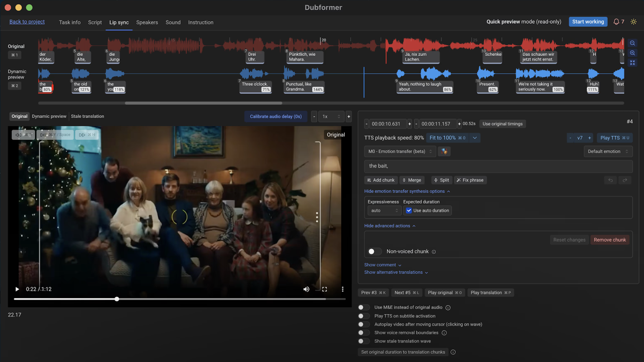The width and height of the screenshot is (644, 362).
Task: Click the emotion masks icon button
Action: click(x=444, y=151)
